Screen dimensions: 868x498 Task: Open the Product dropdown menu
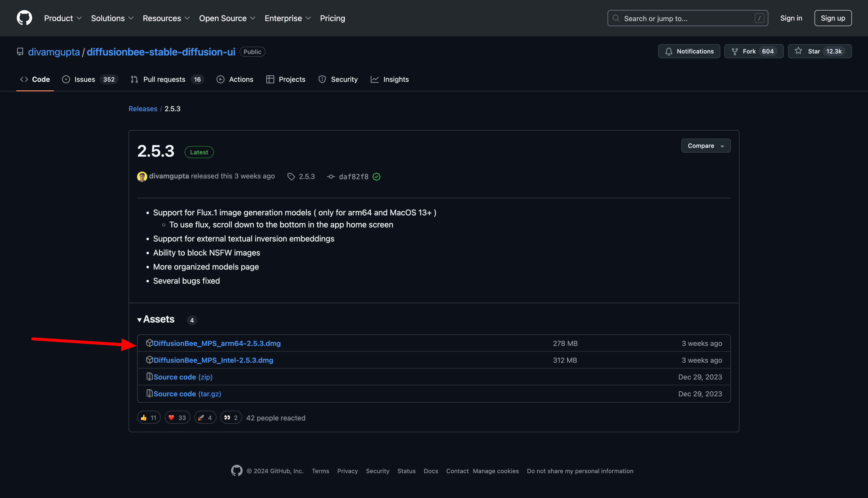pos(63,18)
